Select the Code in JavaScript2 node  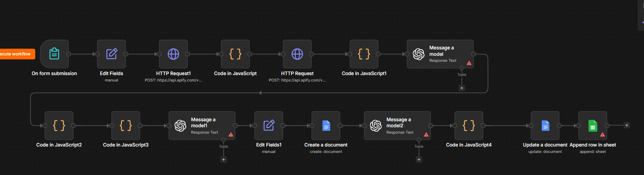point(59,126)
